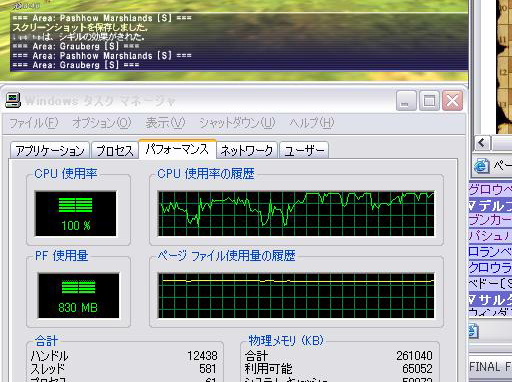Click the PF usage 830 MB gauge
The image size is (512, 382).
[78, 295]
